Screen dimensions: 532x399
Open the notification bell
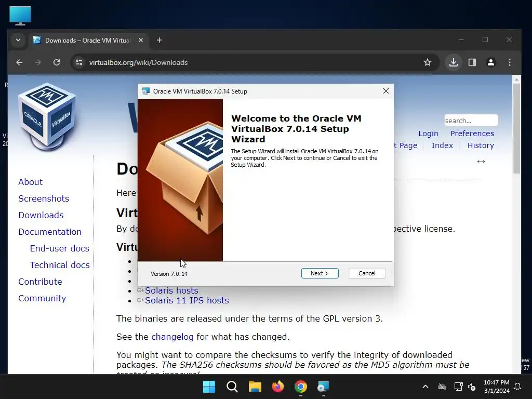pyautogui.click(x=517, y=387)
